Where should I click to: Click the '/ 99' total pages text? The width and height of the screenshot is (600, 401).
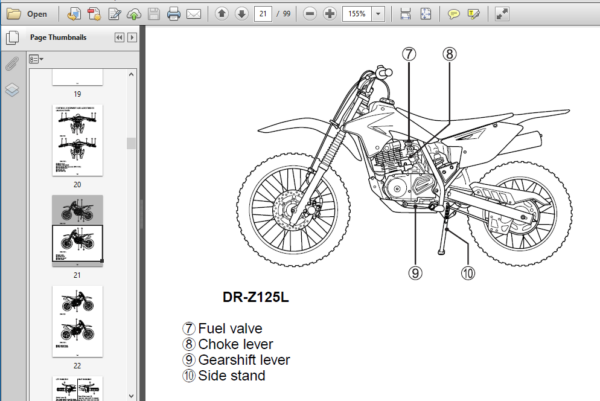pyautogui.click(x=284, y=14)
